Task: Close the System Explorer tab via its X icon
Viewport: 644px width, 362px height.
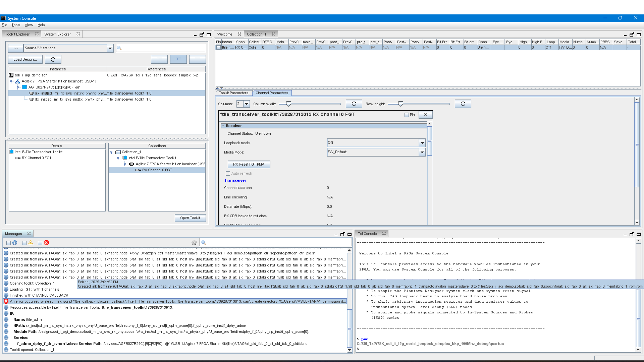Action: click(78, 34)
